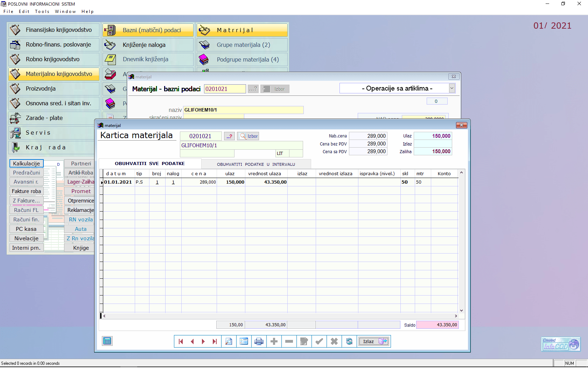This screenshot has height=377, width=588.
Task: Click the horizontal scrollbar right arrow of table
Action: point(456,316)
